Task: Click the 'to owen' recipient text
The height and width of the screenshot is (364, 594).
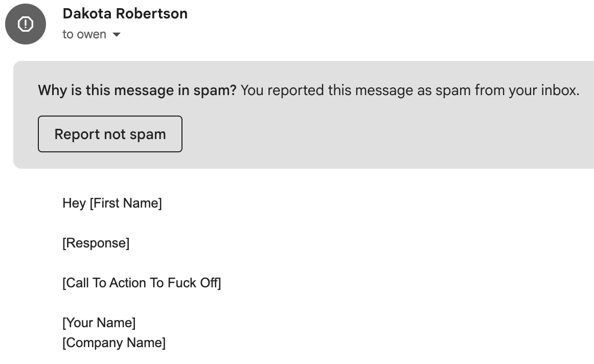Action: pos(84,34)
